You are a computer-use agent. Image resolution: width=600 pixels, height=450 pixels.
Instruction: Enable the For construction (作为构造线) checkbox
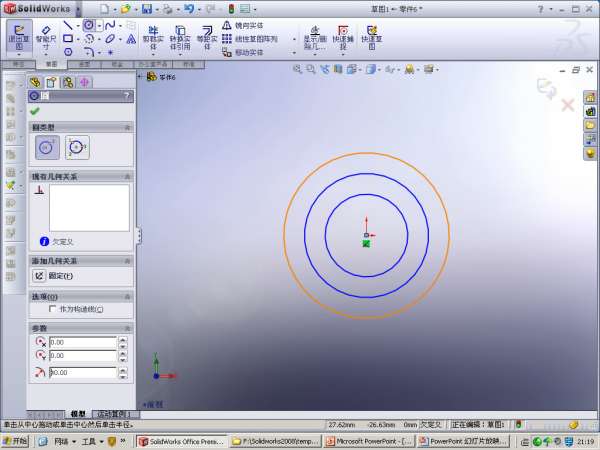[52, 308]
